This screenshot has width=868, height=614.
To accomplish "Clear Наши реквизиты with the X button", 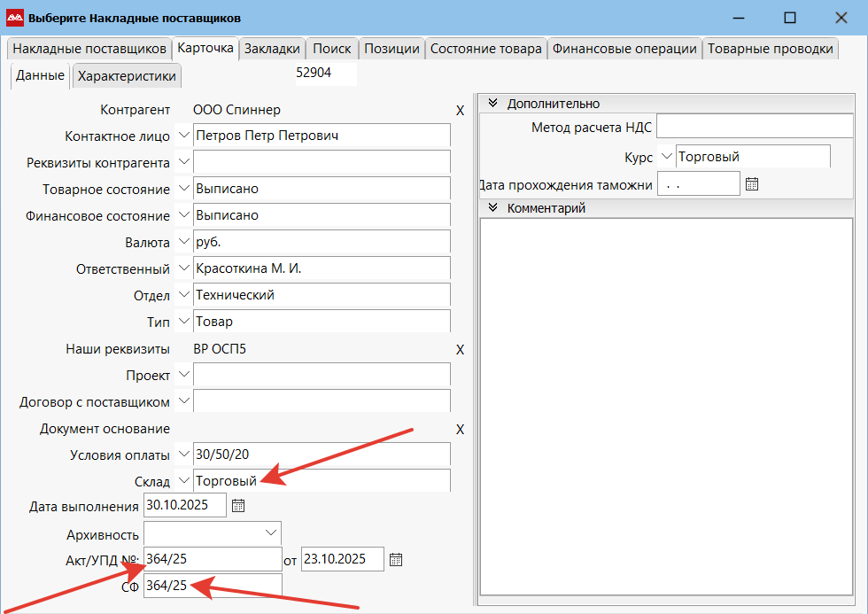I will click(460, 350).
